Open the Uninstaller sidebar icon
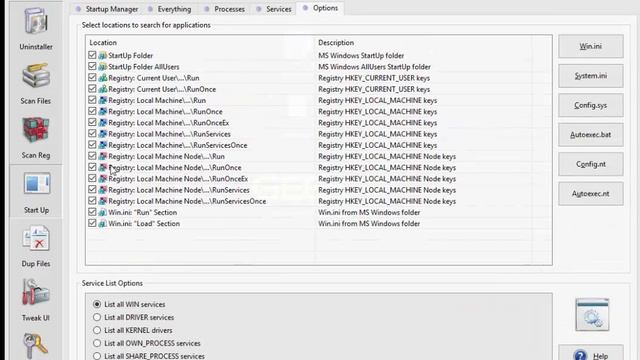This screenshot has width=640, height=360. point(36,21)
